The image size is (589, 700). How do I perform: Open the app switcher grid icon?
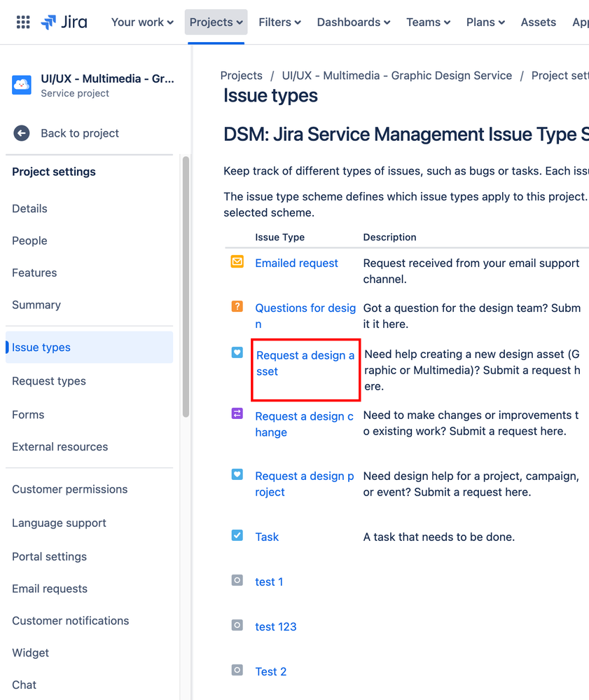click(23, 22)
